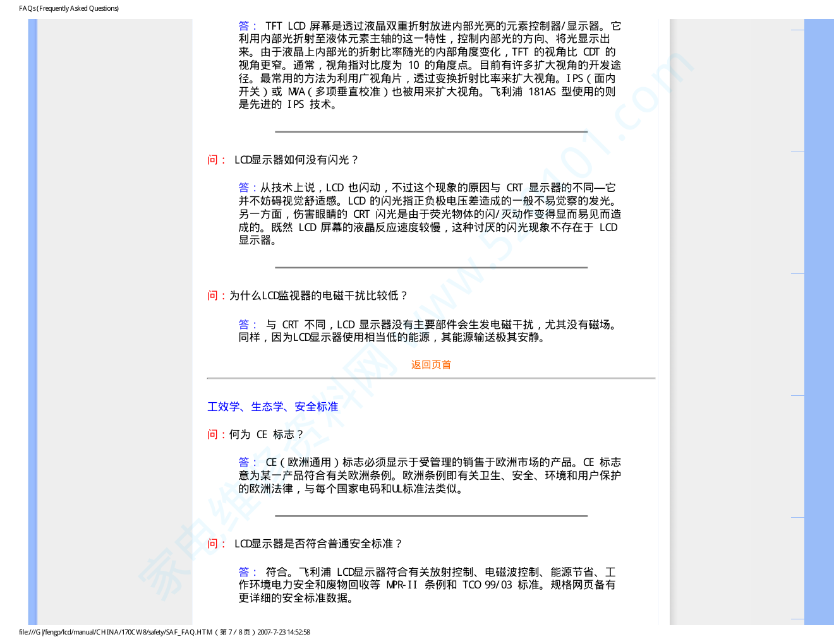The image size is (834, 644).
Task: Select the question LCD显示器是否符合普通安全标准？
Action: click(x=318, y=544)
